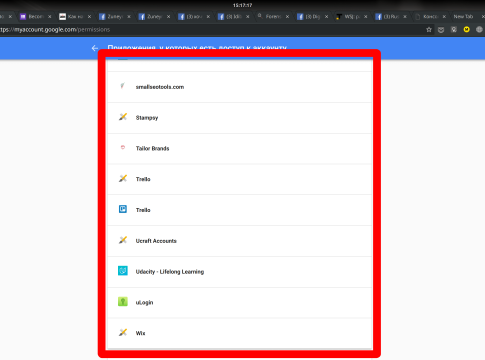Close the 'WS| p' tab
The image size is (485, 360).
point(366,16)
